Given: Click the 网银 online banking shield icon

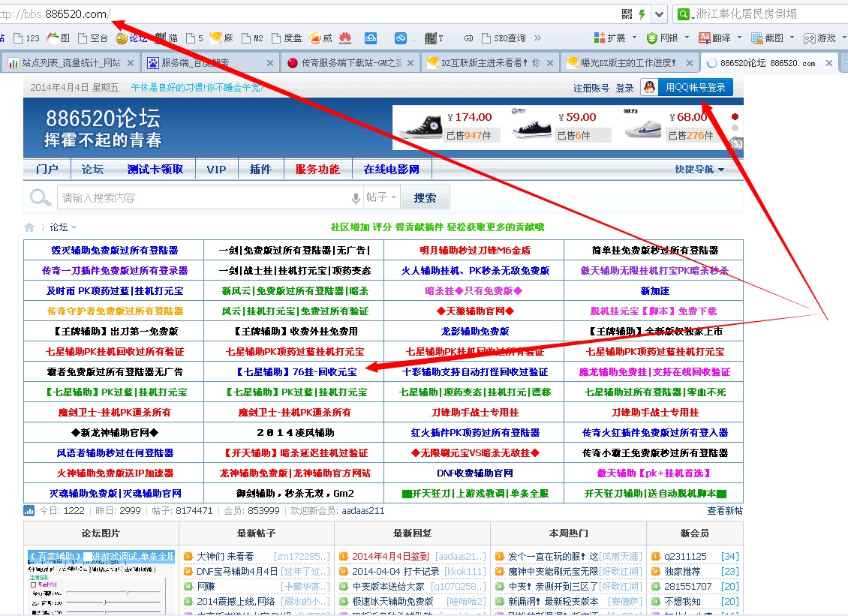Looking at the screenshot, I should (652, 38).
